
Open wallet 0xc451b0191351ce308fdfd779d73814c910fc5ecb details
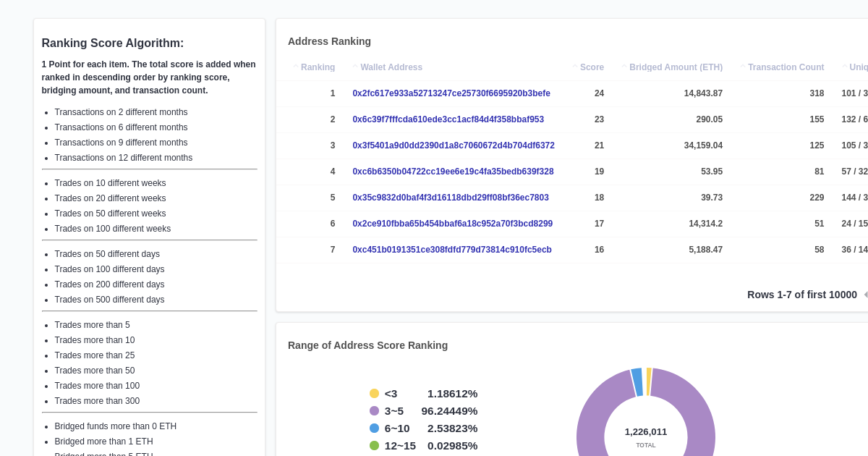[452, 250]
